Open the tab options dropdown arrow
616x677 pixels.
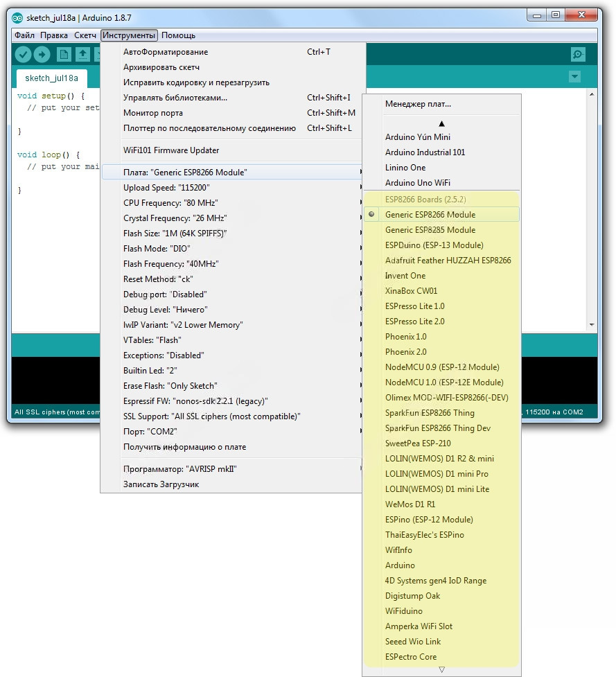point(574,77)
